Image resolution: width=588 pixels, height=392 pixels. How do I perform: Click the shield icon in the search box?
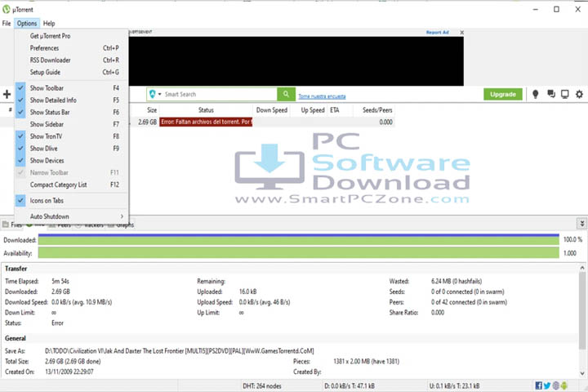pyautogui.click(x=152, y=94)
